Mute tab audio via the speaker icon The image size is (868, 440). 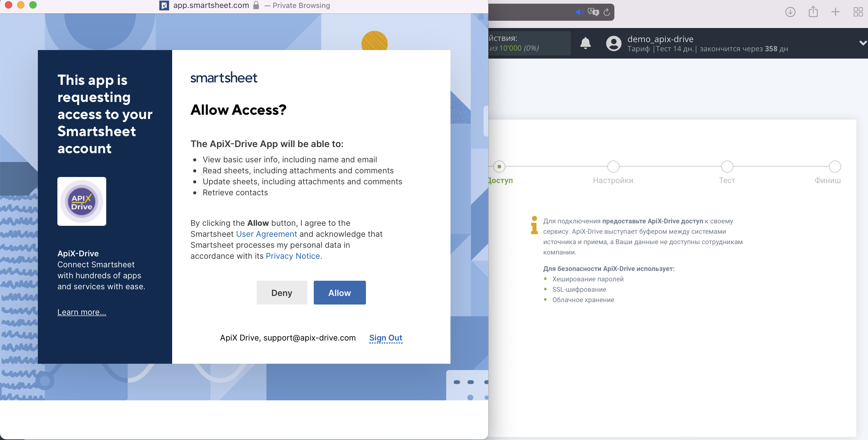coord(580,12)
